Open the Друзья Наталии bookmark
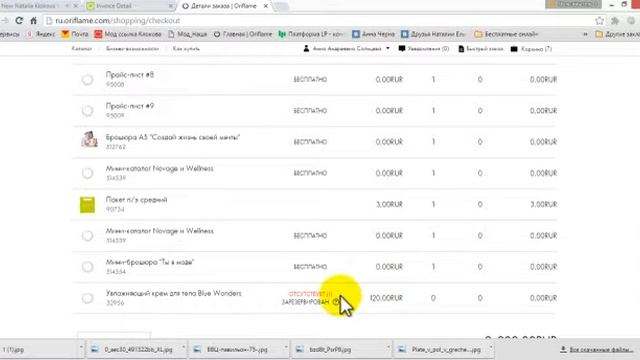Image resolution: width=640 pixels, height=360 pixels. (x=433, y=34)
